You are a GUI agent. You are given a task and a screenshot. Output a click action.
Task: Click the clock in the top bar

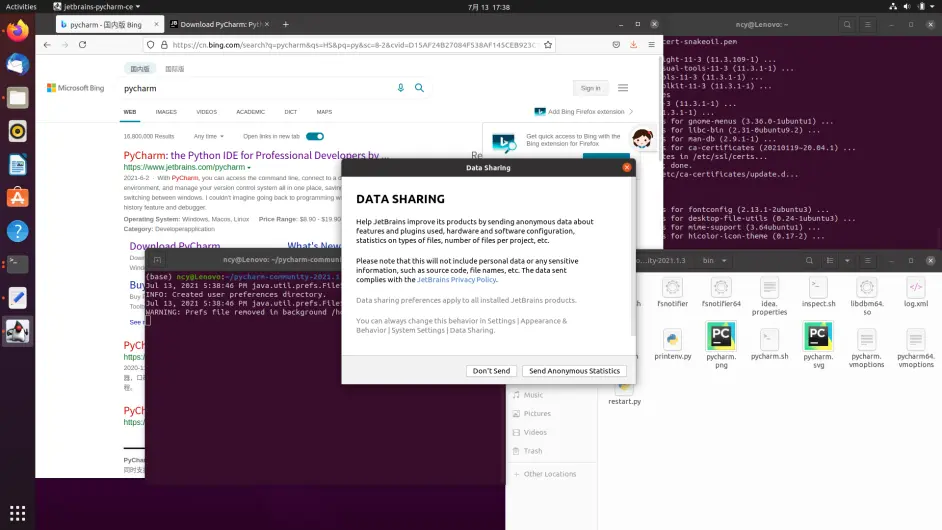pos(488,7)
